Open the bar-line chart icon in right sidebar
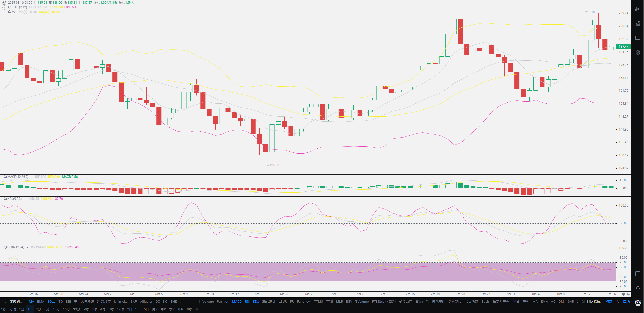Image resolution: width=644 pixels, height=313 pixels. point(638,24)
